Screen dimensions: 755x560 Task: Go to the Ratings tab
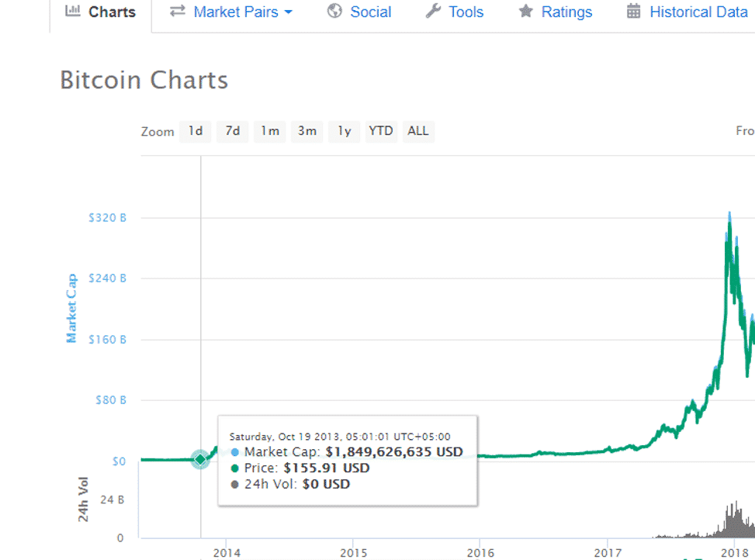566,12
